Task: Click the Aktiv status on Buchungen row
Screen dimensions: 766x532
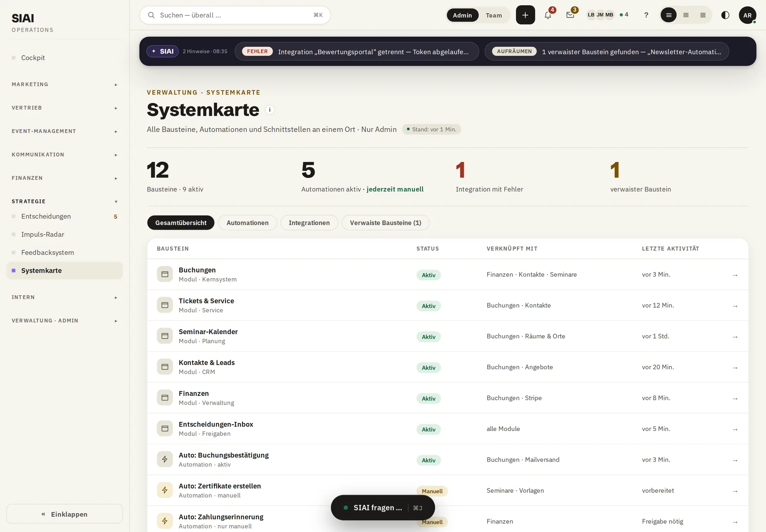Action: [428, 275]
